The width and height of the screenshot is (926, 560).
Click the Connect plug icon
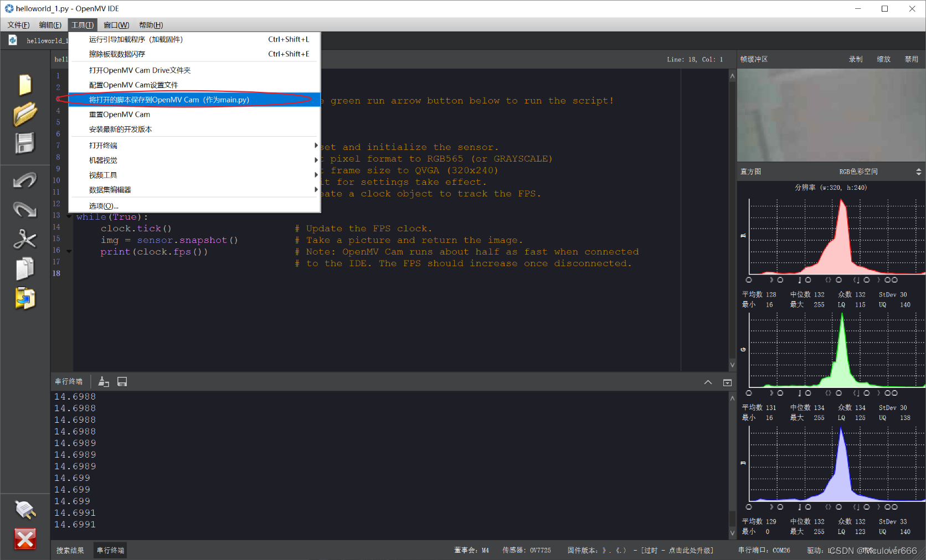point(25,510)
